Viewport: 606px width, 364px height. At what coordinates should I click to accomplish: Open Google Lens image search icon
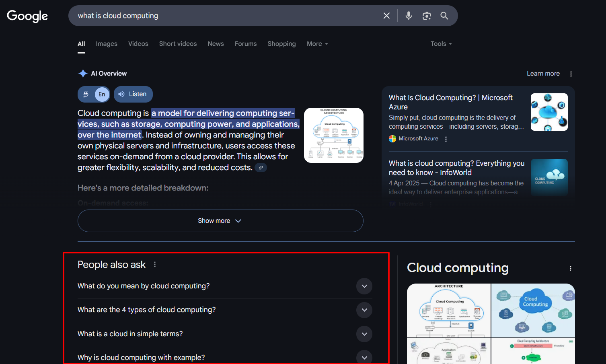pos(427,16)
